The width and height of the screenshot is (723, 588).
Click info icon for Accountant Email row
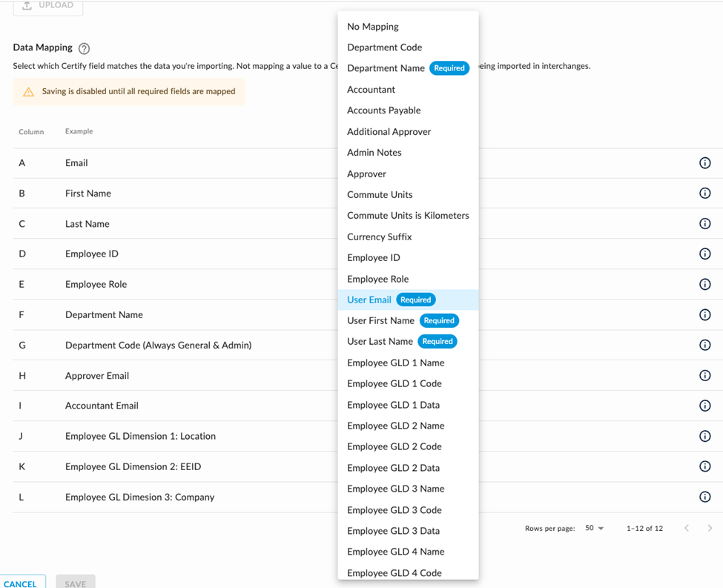click(704, 406)
